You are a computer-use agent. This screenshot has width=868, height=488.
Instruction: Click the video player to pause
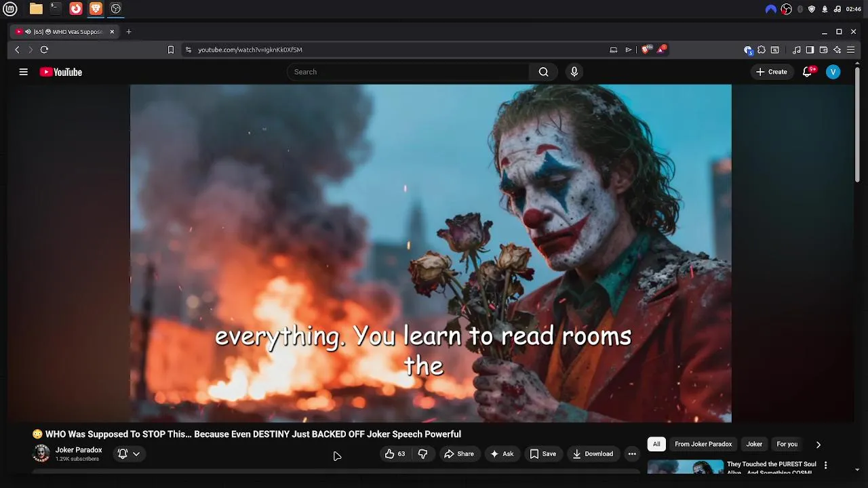click(431, 253)
